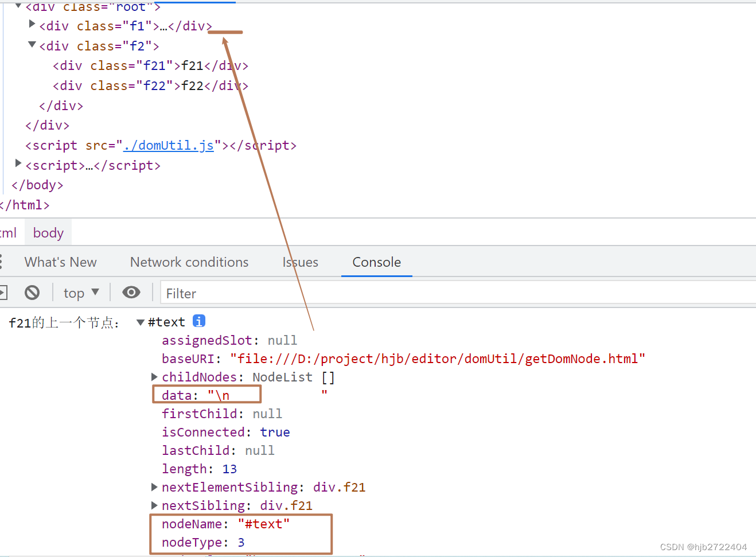The image size is (756, 557).
Task: Click the length: 13 property
Action: point(199,469)
